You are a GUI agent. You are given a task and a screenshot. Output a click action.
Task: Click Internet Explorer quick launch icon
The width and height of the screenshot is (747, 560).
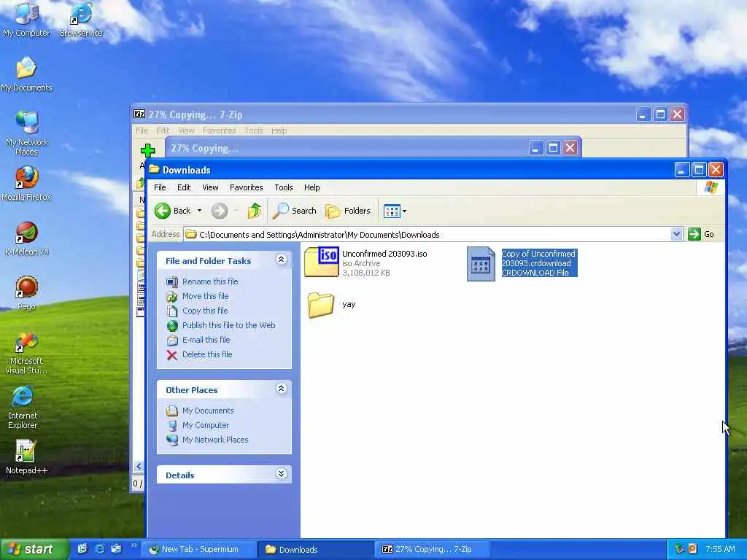(99, 549)
